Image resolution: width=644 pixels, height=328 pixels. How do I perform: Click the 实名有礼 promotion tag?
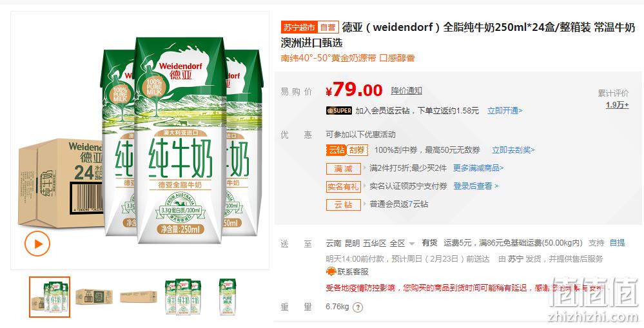point(344,186)
